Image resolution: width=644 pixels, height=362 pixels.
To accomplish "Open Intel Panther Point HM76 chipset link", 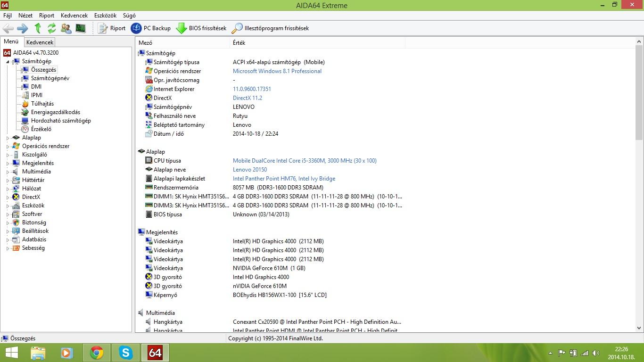I will pos(284,179).
